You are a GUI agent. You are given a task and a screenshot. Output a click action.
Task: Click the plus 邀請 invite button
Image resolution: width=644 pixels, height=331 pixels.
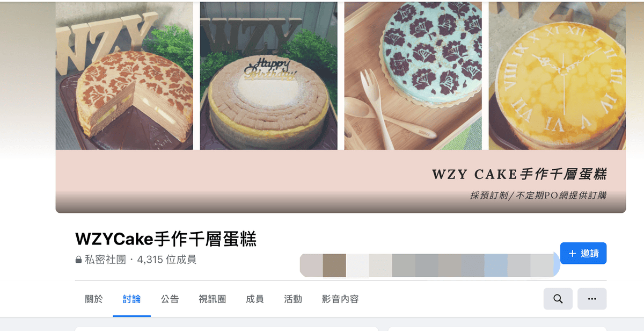[583, 253]
